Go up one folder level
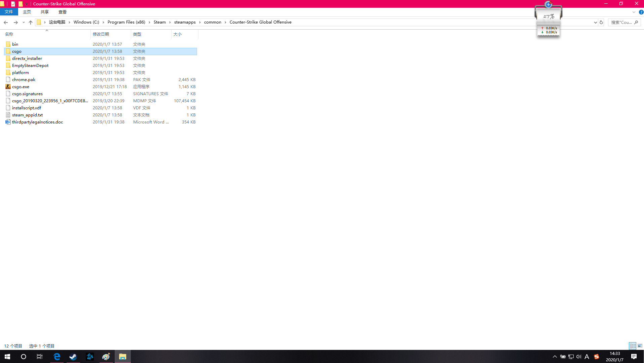 tap(31, 22)
